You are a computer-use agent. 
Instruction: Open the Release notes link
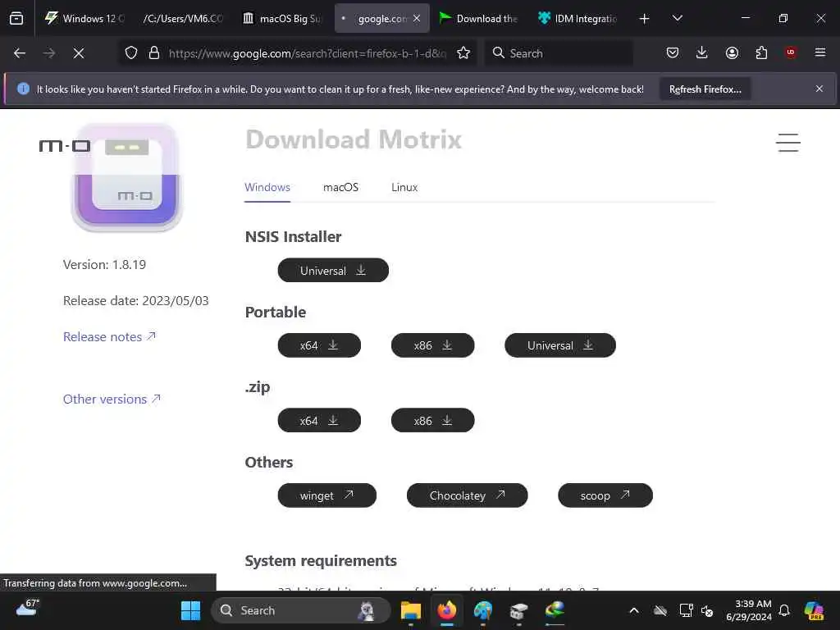click(x=109, y=337)
